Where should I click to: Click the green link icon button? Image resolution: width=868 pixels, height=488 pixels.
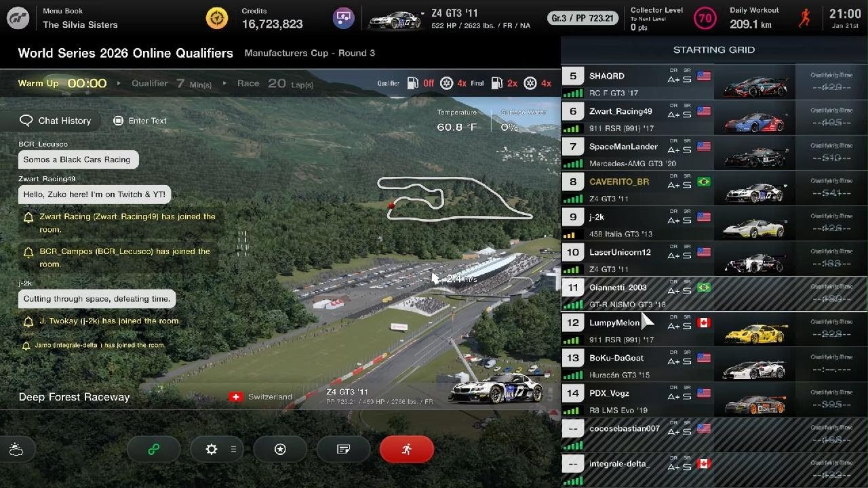153,449
